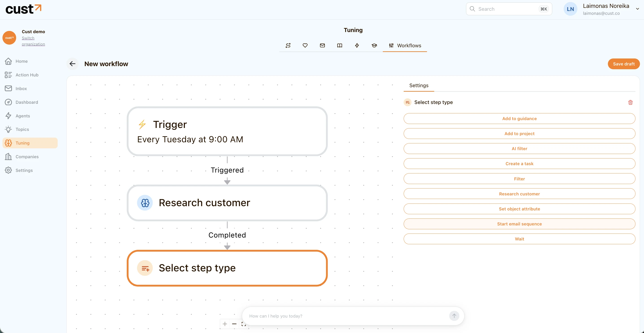Click the list-plus icon in Select step type node
Screen dimensions: 644x333
145,268
